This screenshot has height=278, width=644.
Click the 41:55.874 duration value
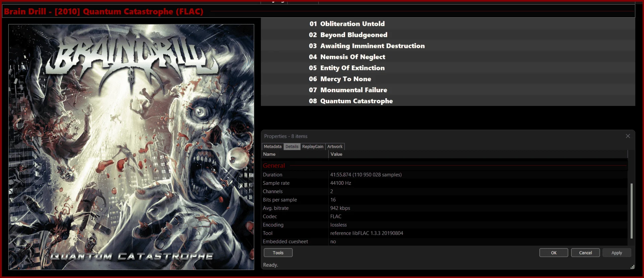(366, 175)
